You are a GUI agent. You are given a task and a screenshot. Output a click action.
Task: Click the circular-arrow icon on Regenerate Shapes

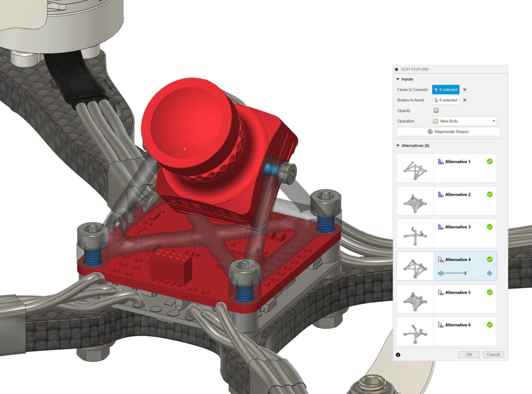tap(431, 132)
